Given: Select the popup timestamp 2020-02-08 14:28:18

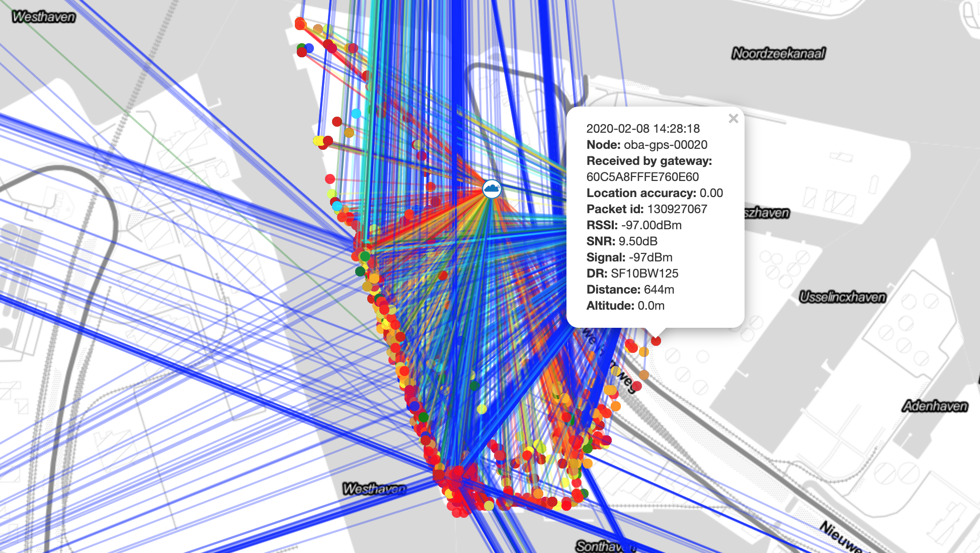Looking at the screenshot, I should pos(643,129).
